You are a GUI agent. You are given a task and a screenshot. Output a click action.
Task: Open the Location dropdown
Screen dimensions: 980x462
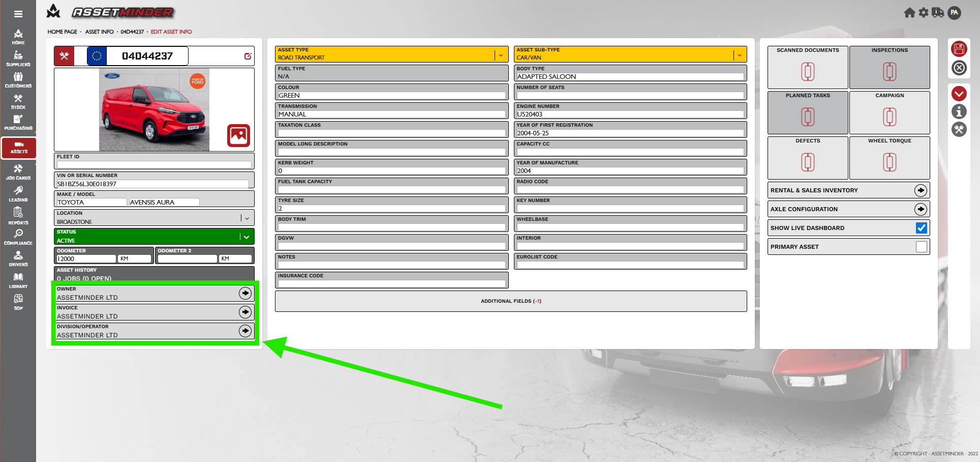247,218
